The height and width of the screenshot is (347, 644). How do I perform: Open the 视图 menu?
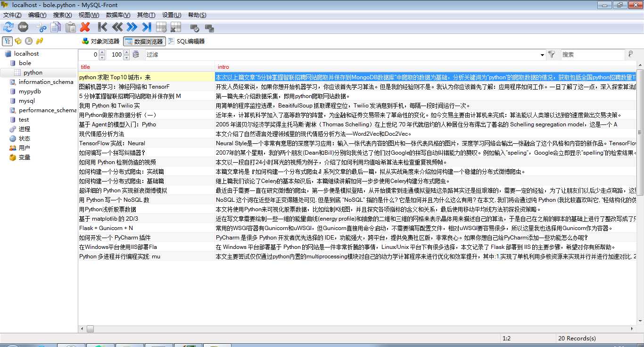[x=88, y=15]
